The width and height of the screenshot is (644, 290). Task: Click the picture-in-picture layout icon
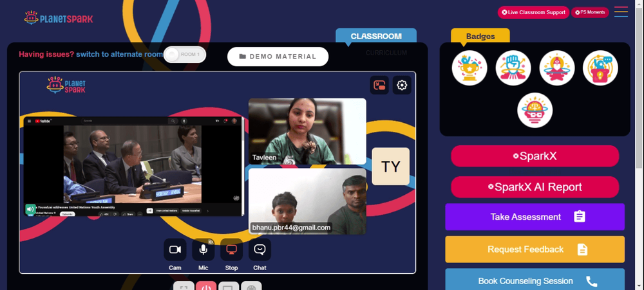[x=379, y=86]
